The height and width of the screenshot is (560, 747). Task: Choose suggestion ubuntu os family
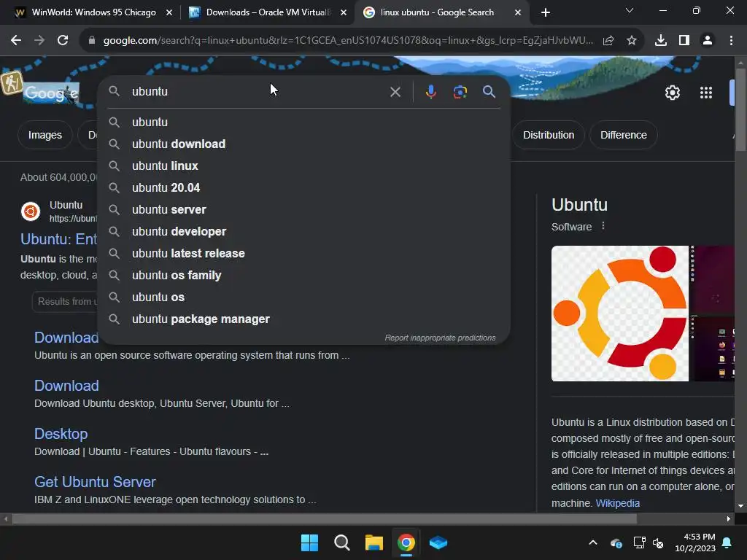303,275
